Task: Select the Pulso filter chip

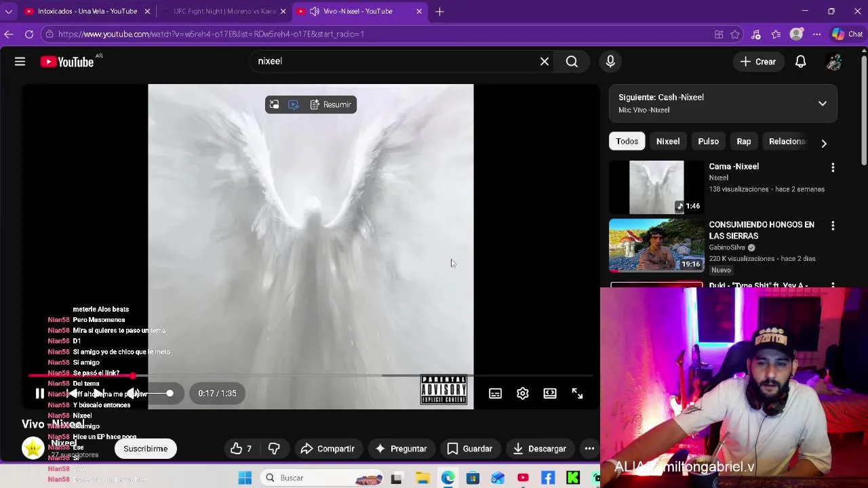Action: (x=708, y=142)
